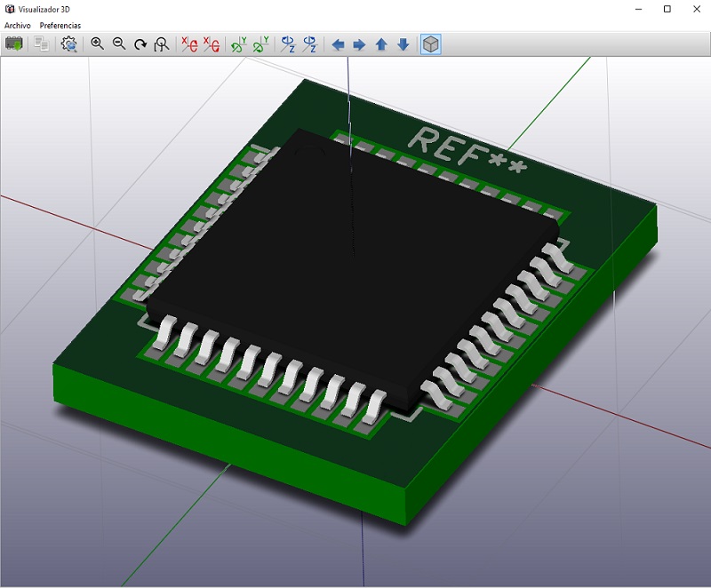Toggle orthographic projection cube button
The width and height of the screenshot is (711, 588).
click(x=431, y=44)
